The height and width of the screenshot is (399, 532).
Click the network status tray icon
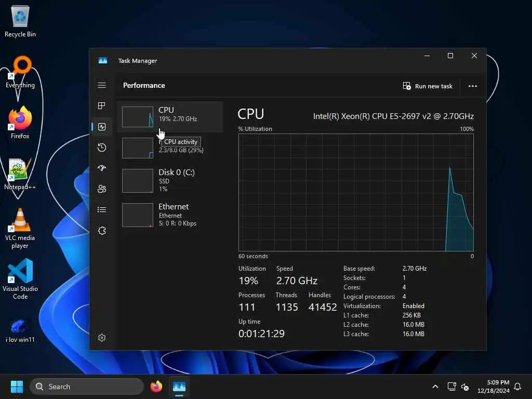(x=451, y=387)
